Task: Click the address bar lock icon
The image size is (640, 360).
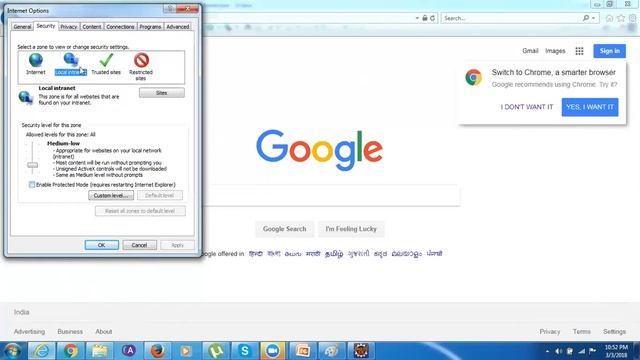Action: coord(424,18)
